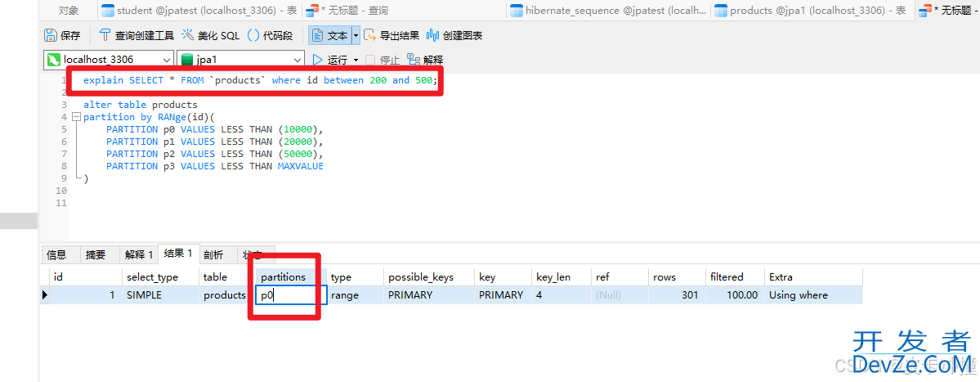Click the select_type column header

coord(160,277)
